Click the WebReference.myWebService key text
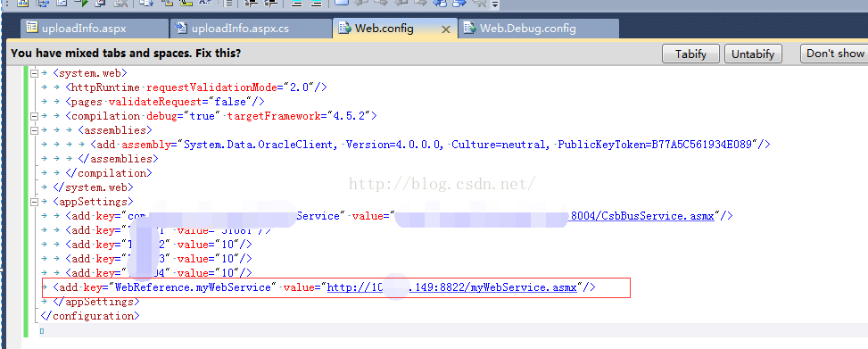The image size is (868, 349). click(194, 288)
